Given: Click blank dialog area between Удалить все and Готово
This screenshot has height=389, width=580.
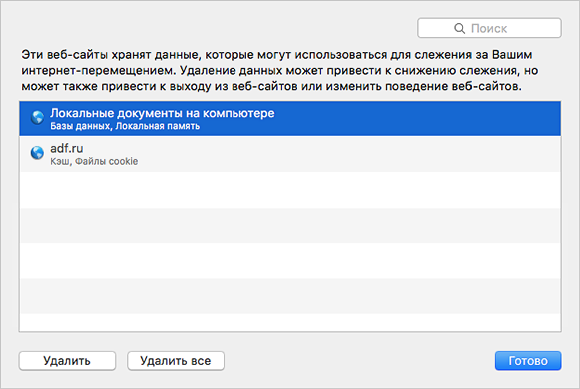Looking at the screenshot, I should pos(360,361).
